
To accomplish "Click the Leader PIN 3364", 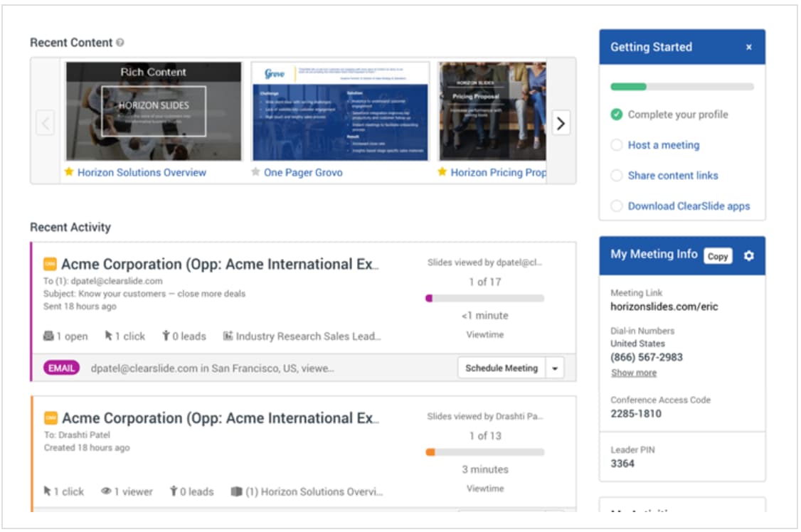I will (622, 464).
